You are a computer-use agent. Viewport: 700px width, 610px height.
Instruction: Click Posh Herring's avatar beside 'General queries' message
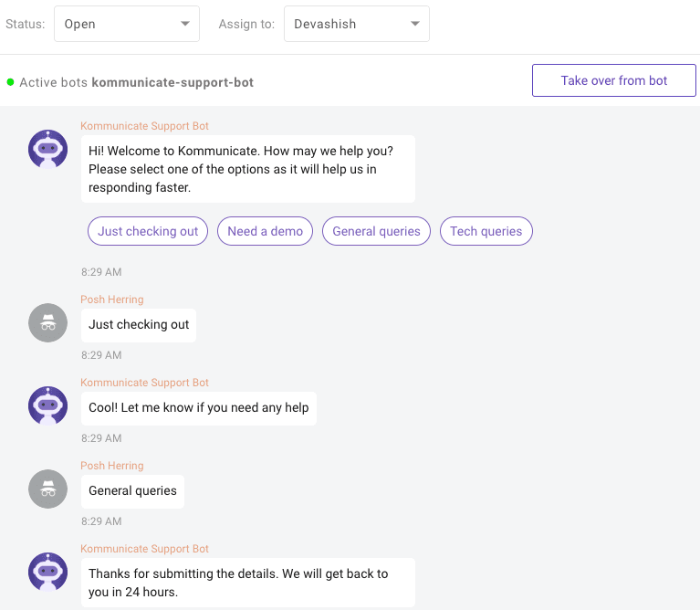click(x=47, y=489)
